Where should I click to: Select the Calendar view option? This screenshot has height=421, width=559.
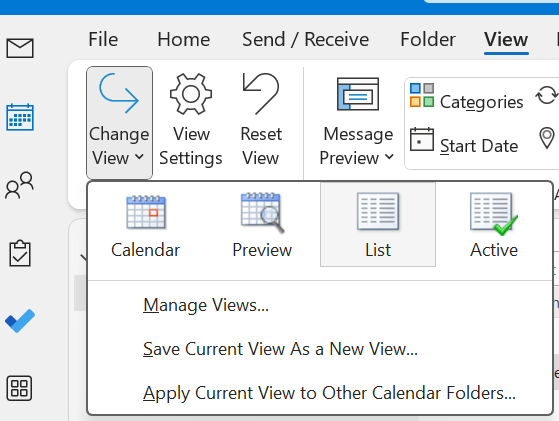tap(145, 225)
